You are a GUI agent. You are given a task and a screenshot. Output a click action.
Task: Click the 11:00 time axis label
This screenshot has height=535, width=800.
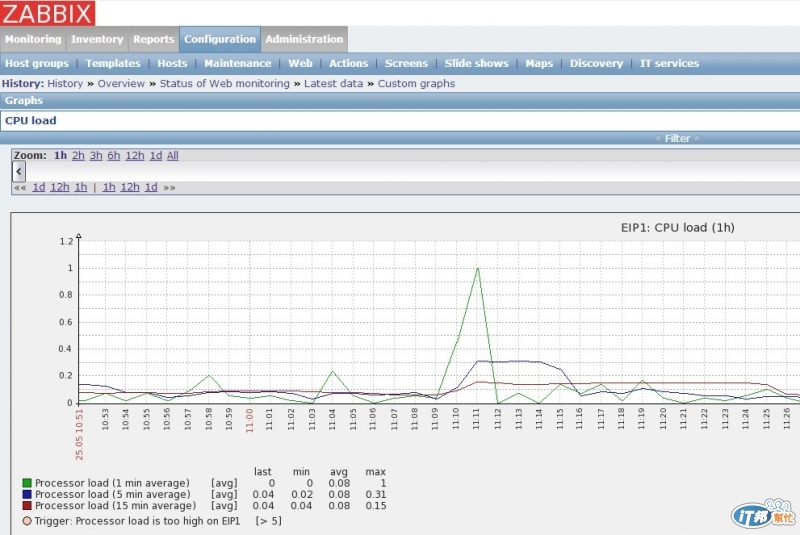pyautogui.click(x=249, y=421)
